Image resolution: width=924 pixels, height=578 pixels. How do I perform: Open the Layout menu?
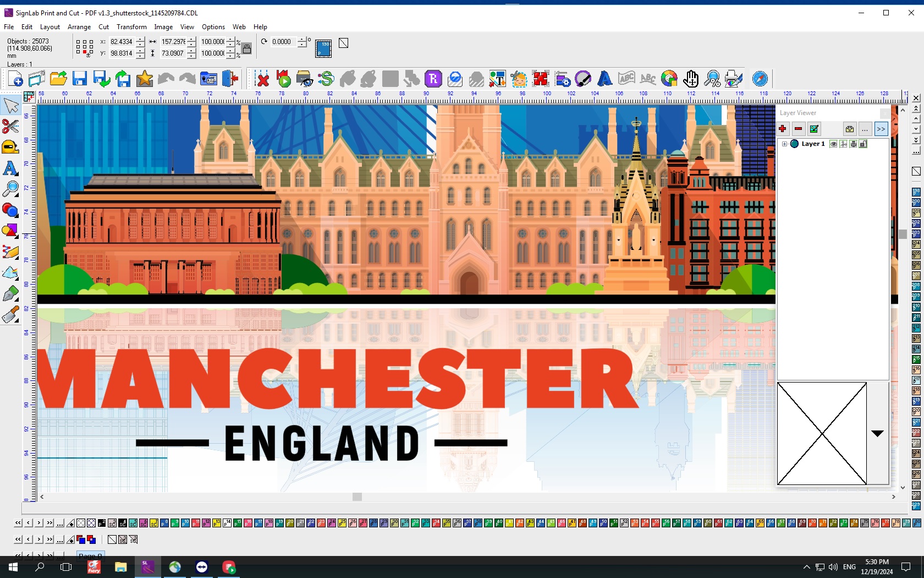[50, 26]
